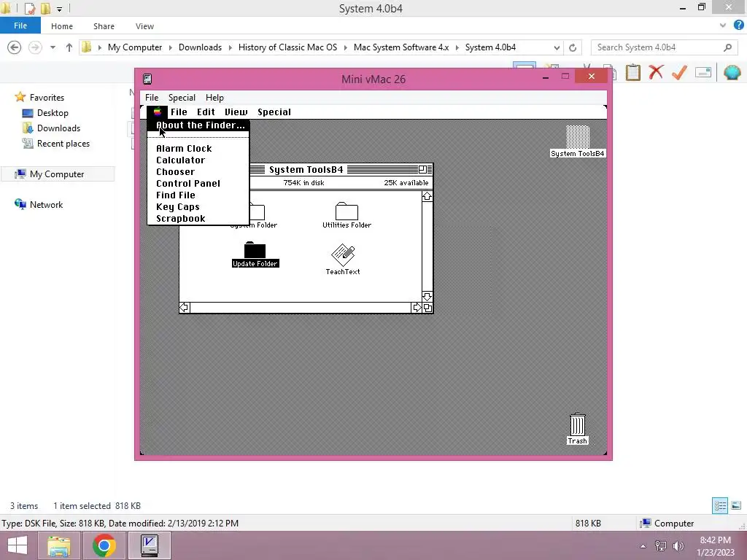
Task: Switch Explorer to details view icon
Action: 720,505
